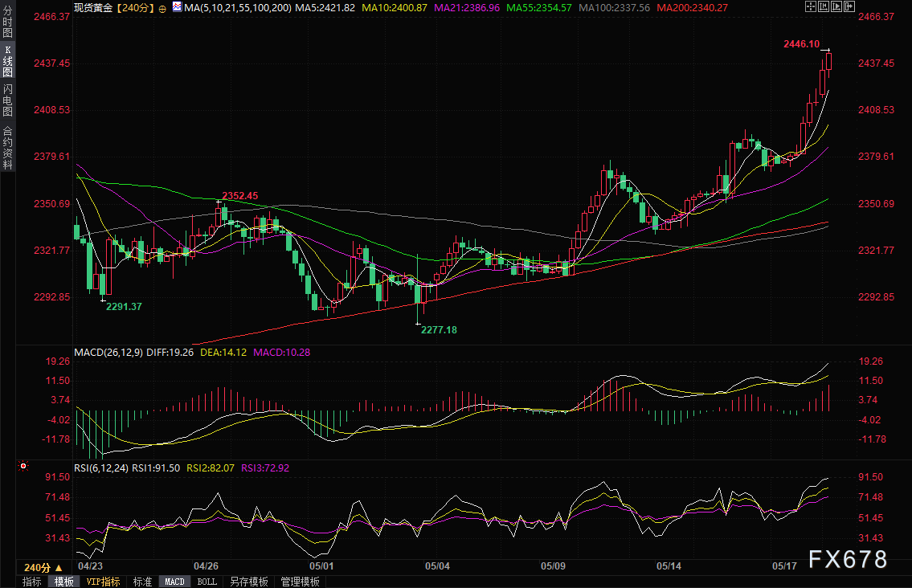Switch to the BOLL template
The width and height of the screenshot is (912, 588).
point(207,582)
